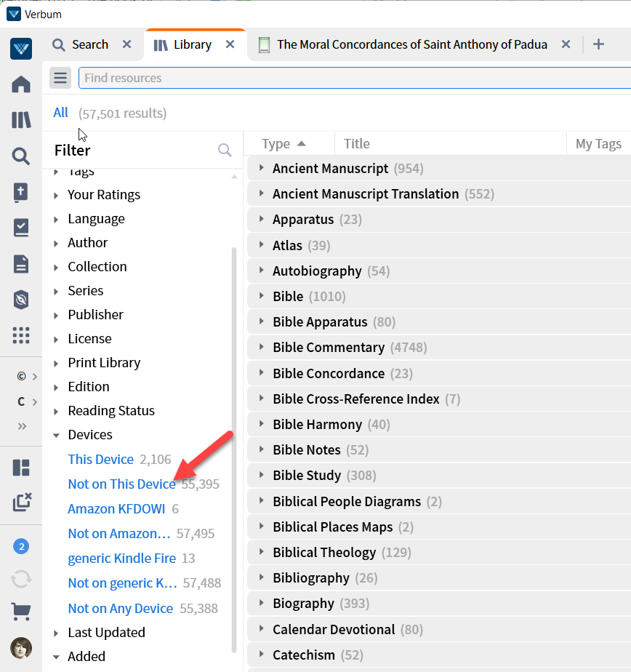Screen dimensions: 631x672
Task: Expand the Biography group
Action: (261, 603)
